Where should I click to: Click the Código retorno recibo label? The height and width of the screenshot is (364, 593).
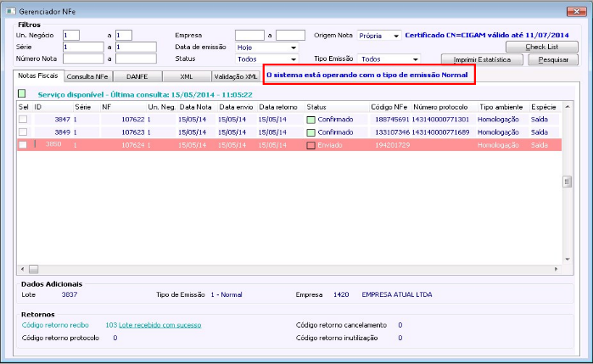[x=55, y=325]
